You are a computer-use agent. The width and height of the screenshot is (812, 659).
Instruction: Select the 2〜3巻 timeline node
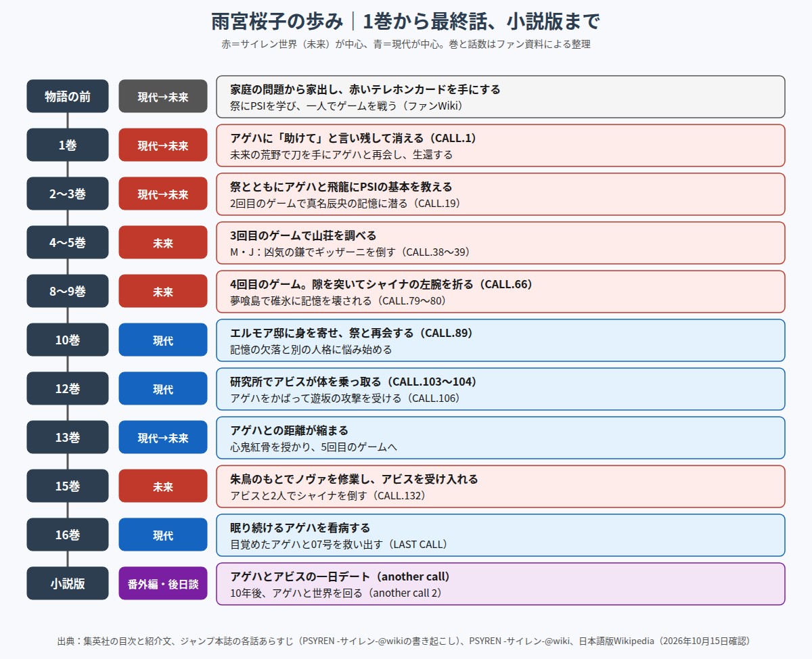(x=68, y=194)
